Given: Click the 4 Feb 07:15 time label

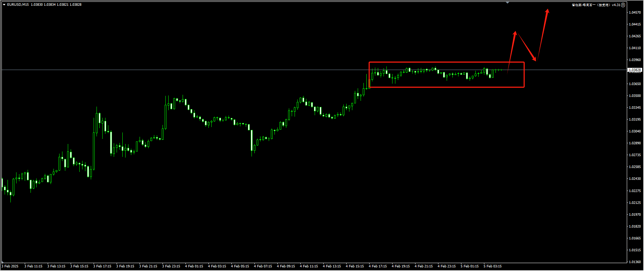Looking at the screenshot, I should coord(263,266).
